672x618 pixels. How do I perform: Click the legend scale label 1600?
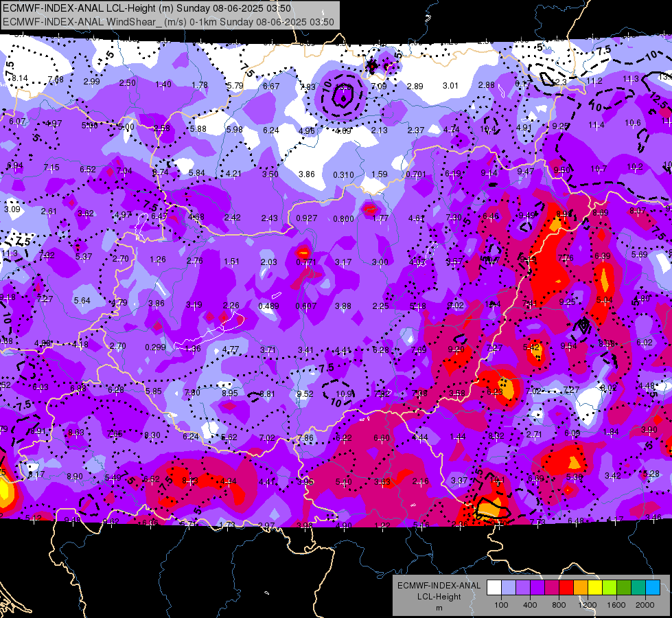616,605
